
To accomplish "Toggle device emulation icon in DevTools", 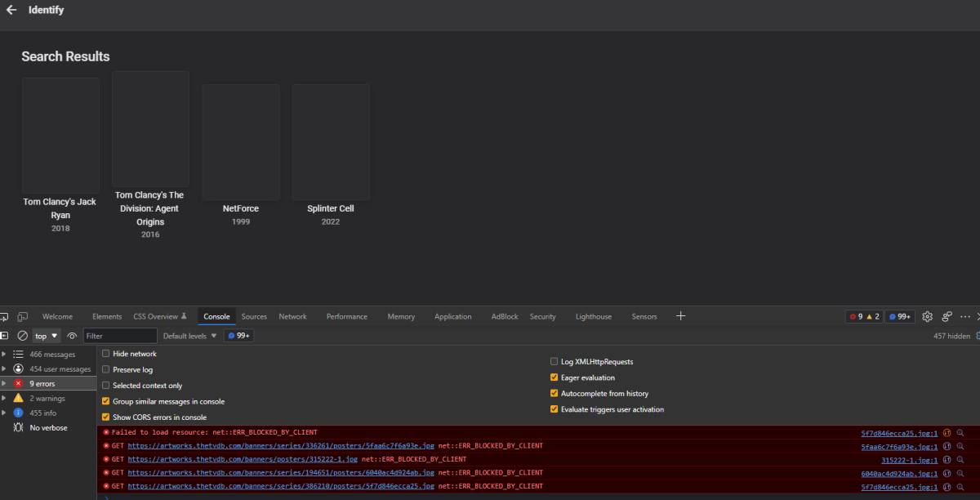I will coord(22,317).
